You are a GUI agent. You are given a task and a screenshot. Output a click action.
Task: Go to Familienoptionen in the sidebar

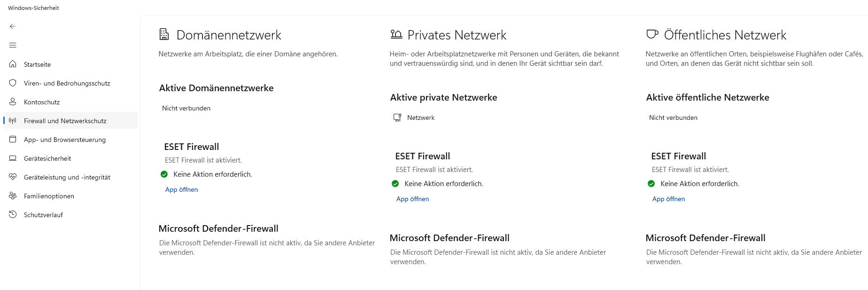pos(49,196)
